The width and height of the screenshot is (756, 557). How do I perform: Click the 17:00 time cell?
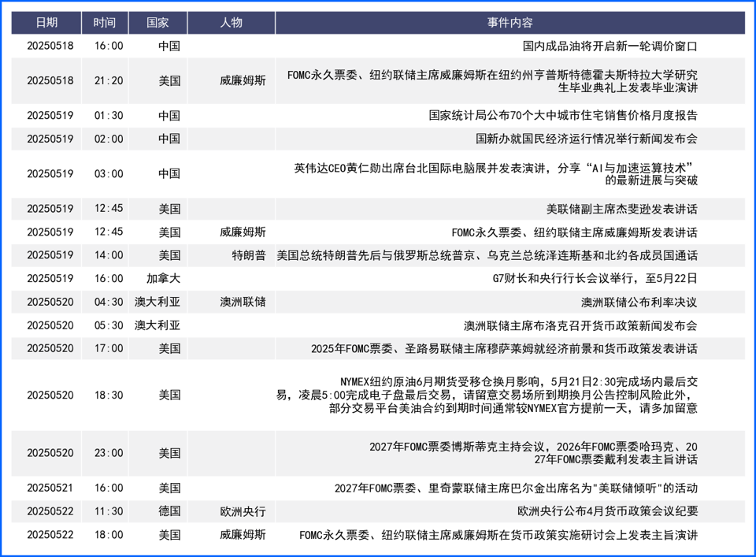pos(109,348)
